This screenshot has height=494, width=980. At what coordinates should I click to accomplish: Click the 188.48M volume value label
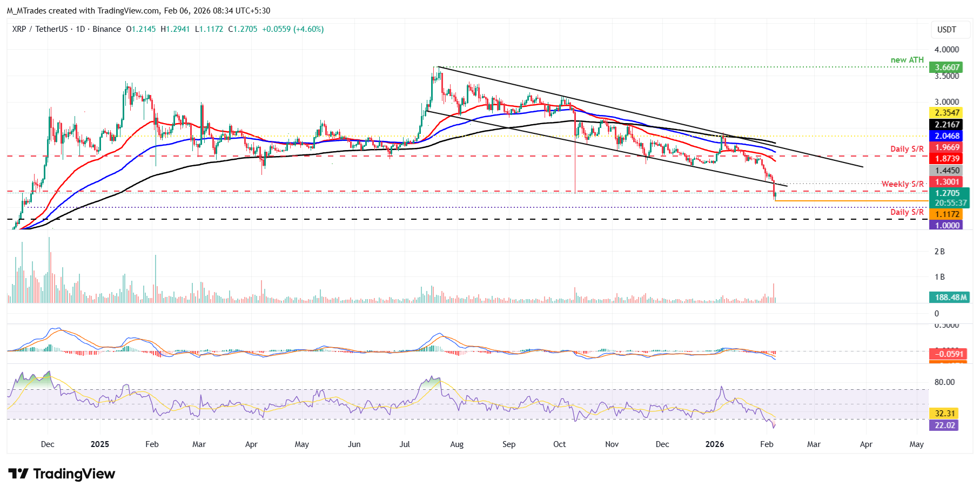(949, 297)
